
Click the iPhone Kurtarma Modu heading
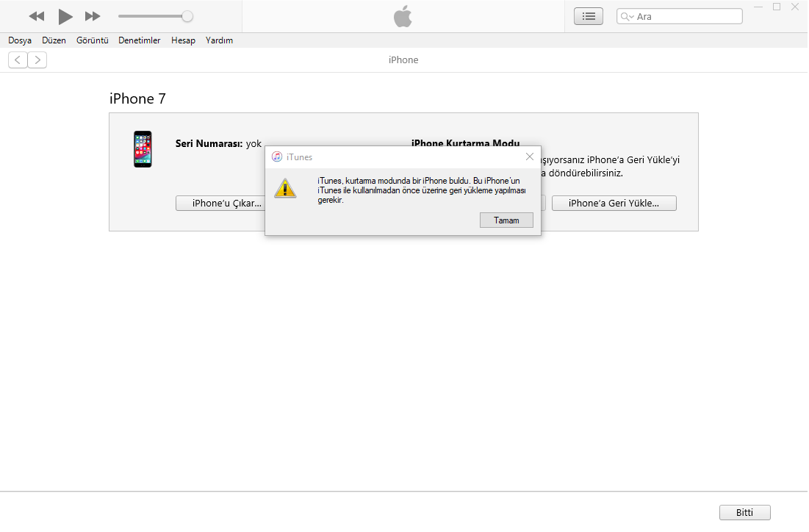(465, 143)
